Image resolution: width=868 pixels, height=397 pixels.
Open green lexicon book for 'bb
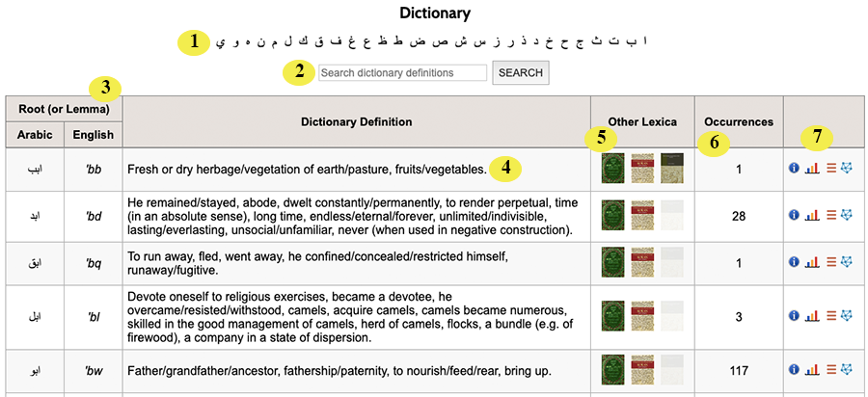(x=612, y=168)
